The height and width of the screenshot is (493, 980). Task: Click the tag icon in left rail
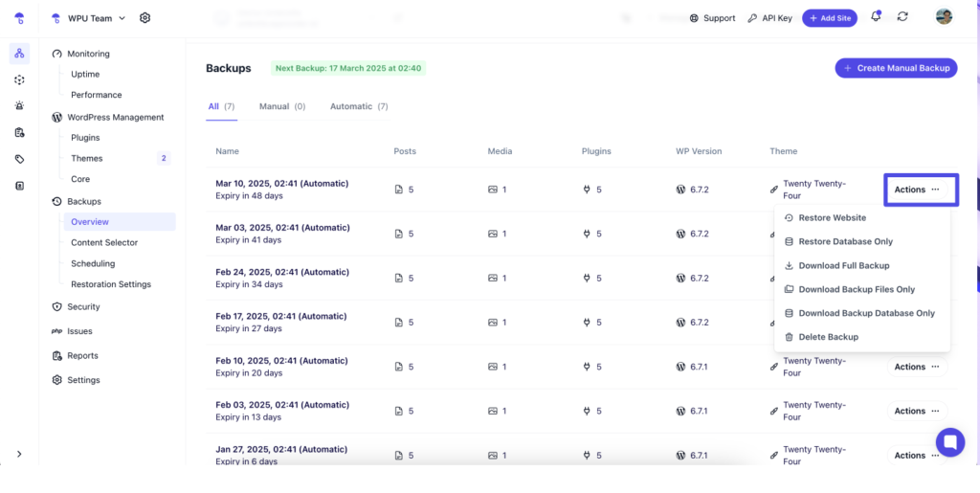[x=19, y=159]
